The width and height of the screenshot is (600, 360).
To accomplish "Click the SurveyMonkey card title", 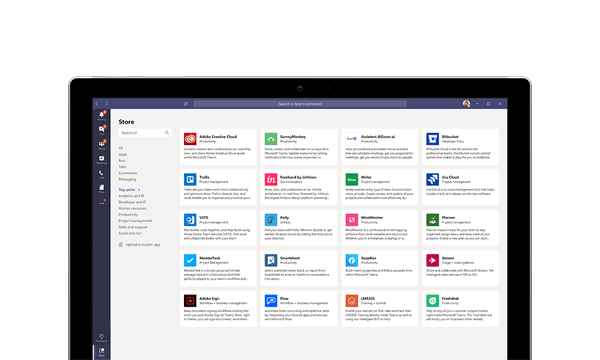I will point(293,137).
